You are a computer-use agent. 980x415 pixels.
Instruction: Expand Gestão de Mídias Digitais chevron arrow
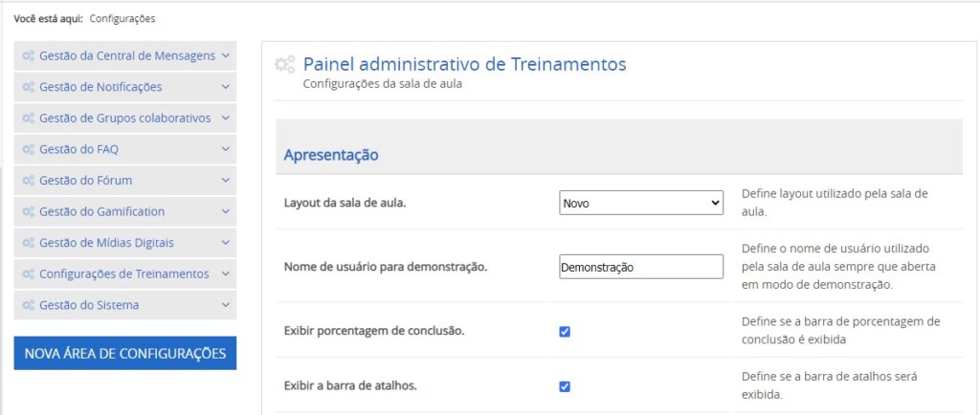click(225, 243)
